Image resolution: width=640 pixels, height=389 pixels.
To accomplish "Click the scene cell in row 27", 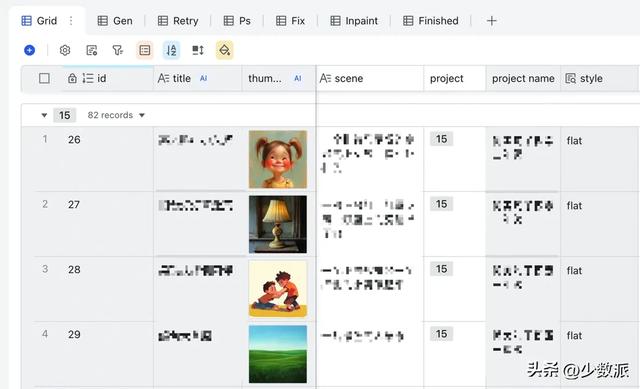I will pyautogui.click(x=370, y=224).
